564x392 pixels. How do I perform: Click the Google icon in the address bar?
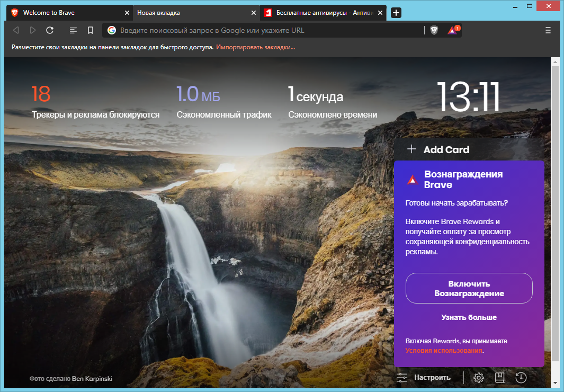(x=112, y=31)
